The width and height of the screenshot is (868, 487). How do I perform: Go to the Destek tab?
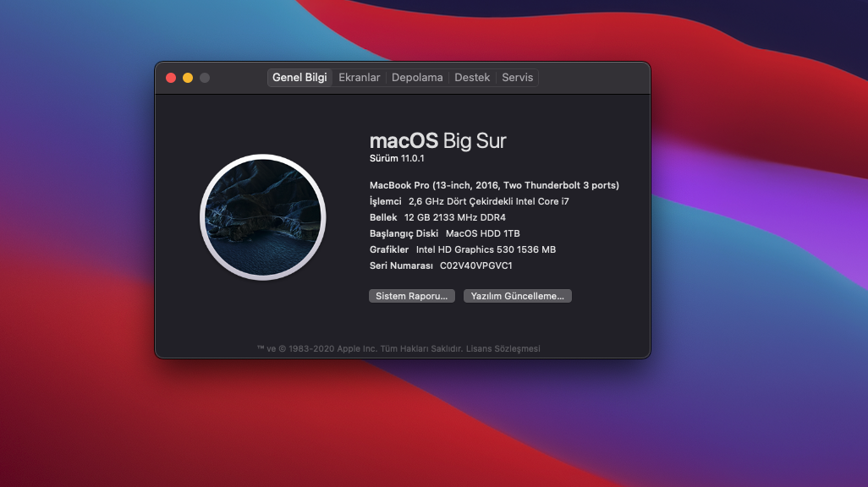(472, 78)
